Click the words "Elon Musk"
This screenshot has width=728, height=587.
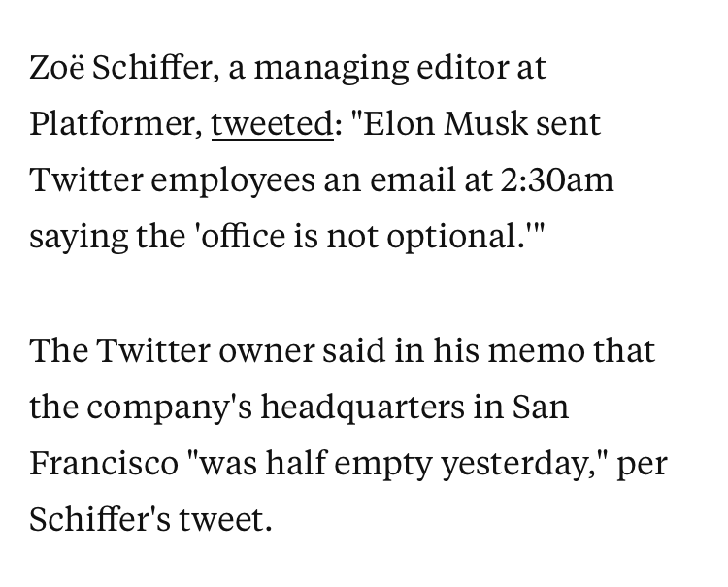pos(446,124)
